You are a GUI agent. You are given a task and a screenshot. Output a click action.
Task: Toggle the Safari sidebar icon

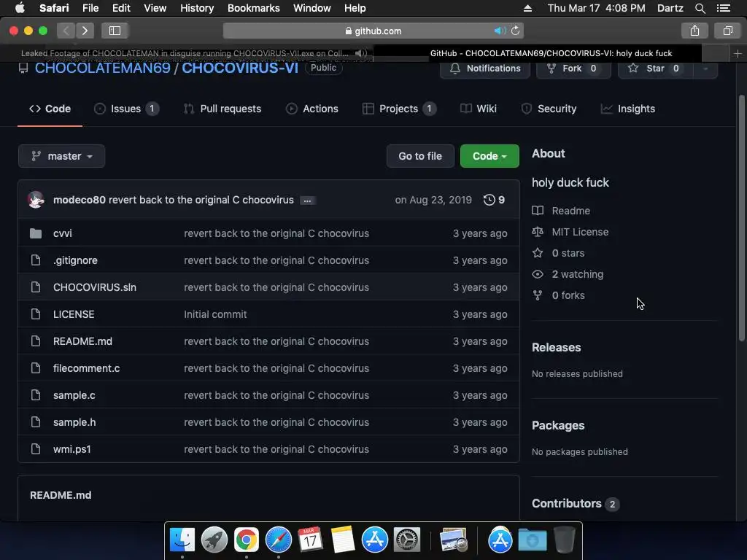coord(115,31)
